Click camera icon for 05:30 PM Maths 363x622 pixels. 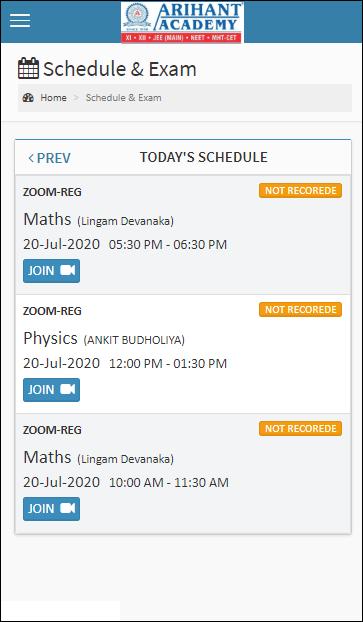[67, 271]
